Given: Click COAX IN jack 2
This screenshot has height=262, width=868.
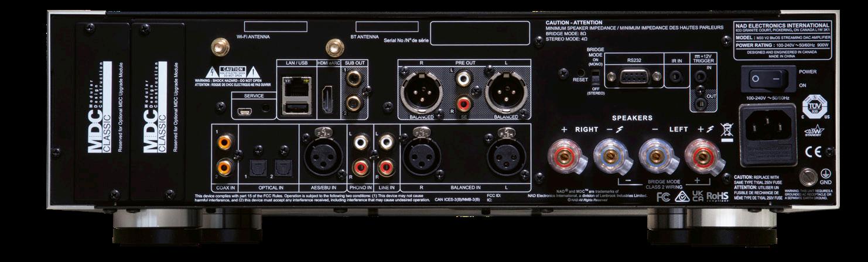Looking at the screenshot, I should [x=225, y=168].
